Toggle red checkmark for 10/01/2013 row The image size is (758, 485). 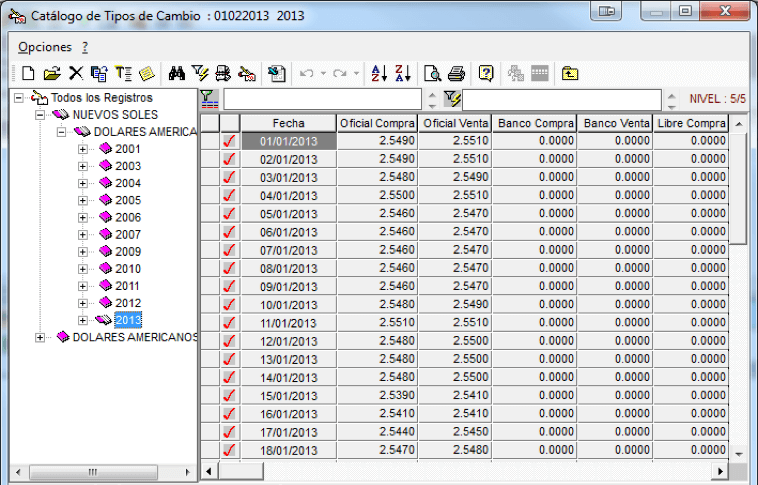(230, 305)
